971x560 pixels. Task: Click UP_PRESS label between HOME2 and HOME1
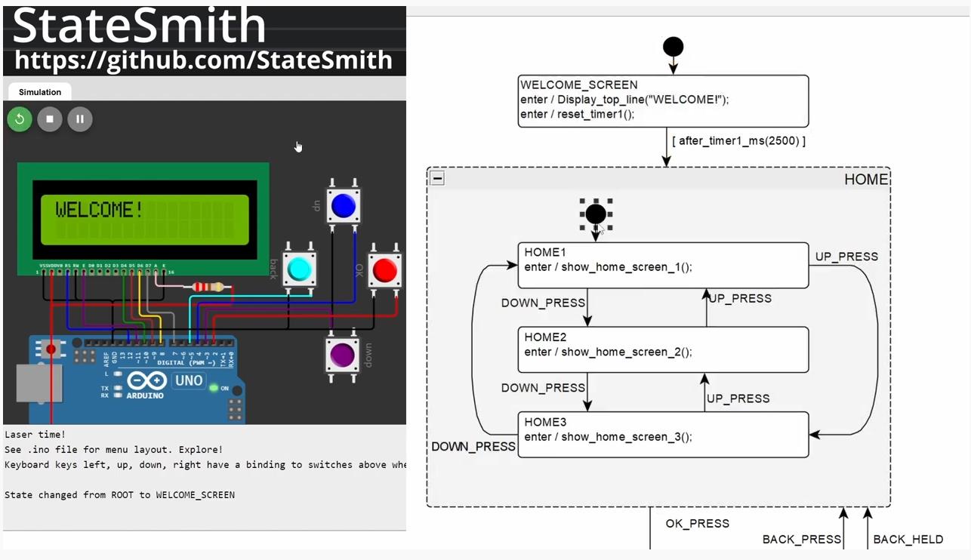(x=740, y=298)
